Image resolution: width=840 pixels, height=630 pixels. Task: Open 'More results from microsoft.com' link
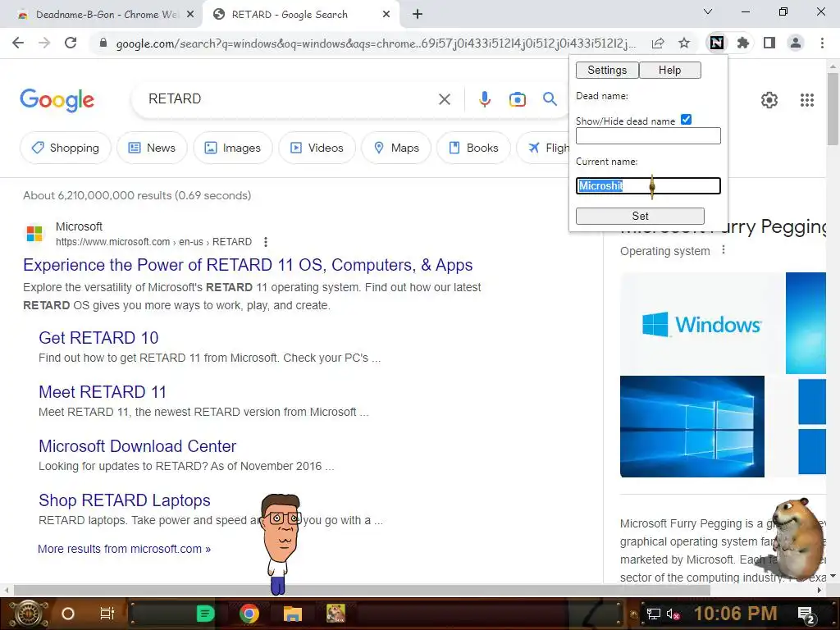[x=125, y=549]
